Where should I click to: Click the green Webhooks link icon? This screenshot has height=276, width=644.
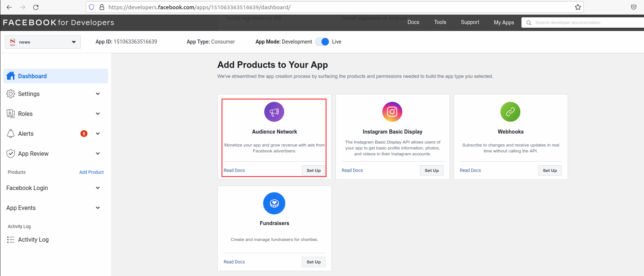click(x=510, y=112)
